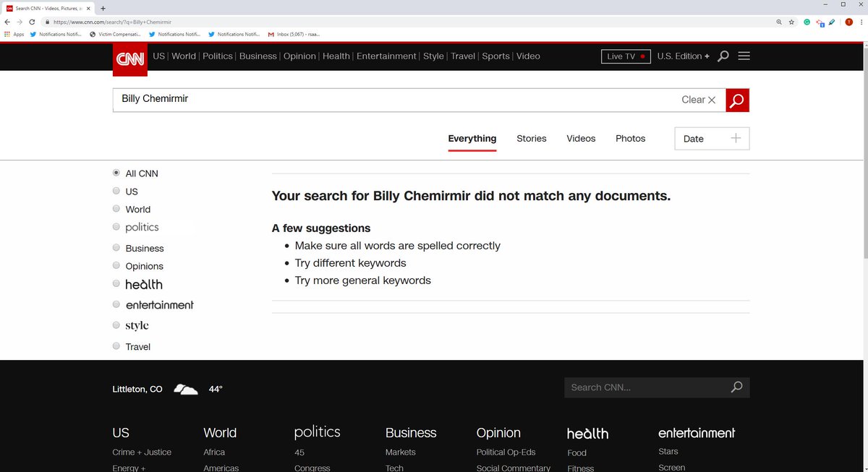Switch to the Videos results tab
The height and width of the screenshot is (472, 868).
(x=581, y=139)
